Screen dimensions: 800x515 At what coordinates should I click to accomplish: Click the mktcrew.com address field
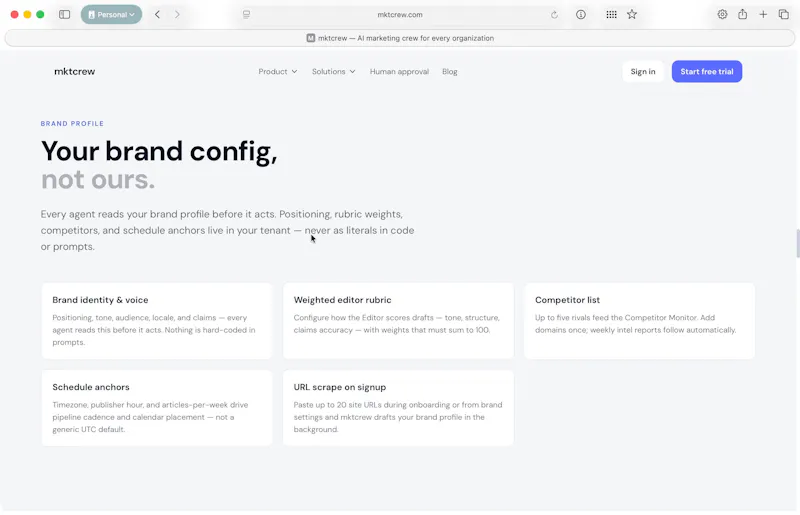[400, 14]
